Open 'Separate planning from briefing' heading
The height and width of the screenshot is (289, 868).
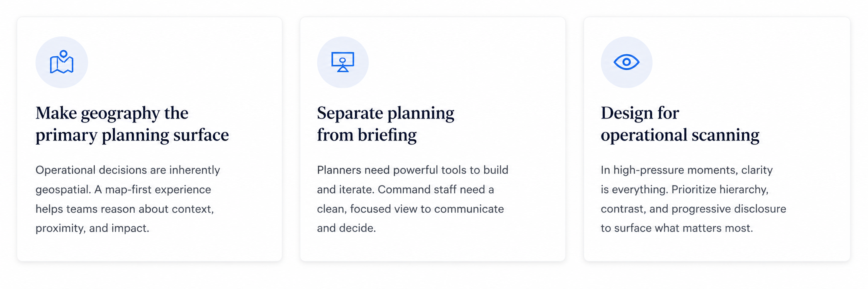pos(386,124)
